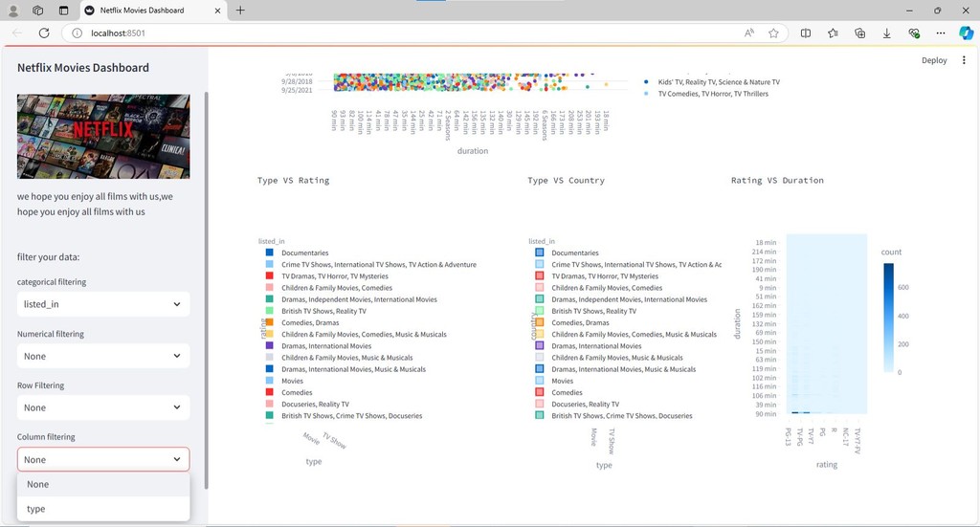
Task: Click '90 min' tick label on heatmap y-axis
Action: point(766,414)
